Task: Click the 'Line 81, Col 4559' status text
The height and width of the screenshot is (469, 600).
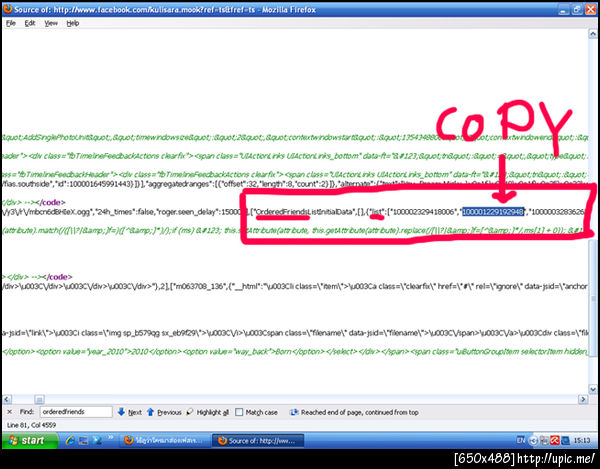Action: (31, 425)
